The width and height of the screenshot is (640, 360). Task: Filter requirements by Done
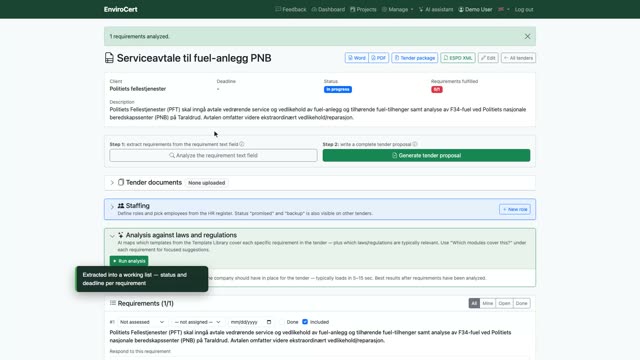[x=521, y=303]
